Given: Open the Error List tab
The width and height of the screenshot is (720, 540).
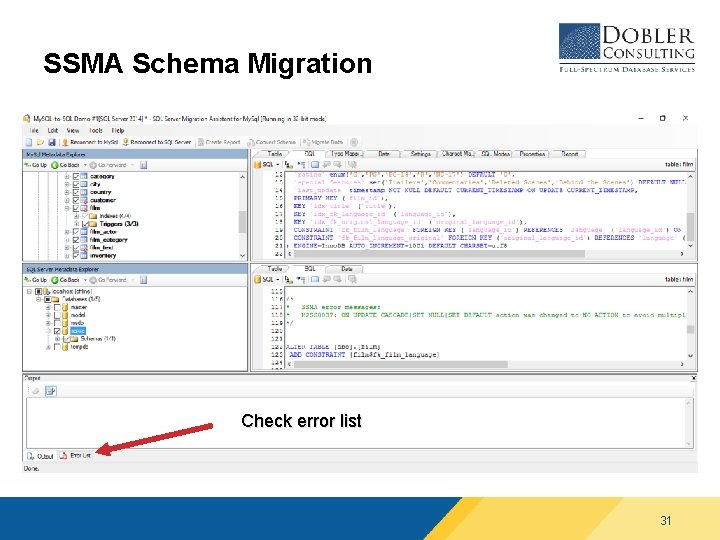Looking at the screenshot, I should click(x=76, y=456).
